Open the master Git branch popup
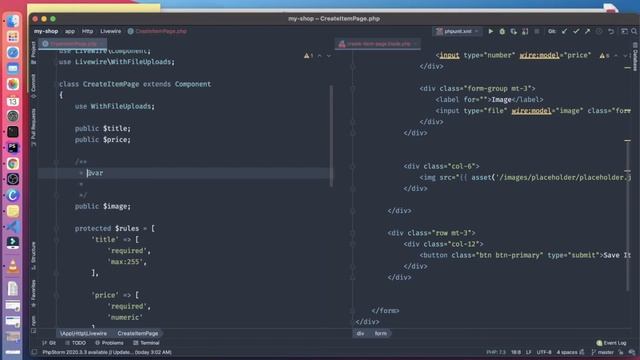The width and height of the screenshot is (640, 360). click(602, 352)
